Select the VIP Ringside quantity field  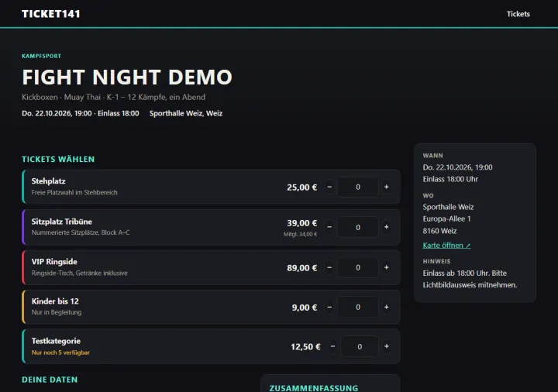pyautogui.click(x=357, y=267)
